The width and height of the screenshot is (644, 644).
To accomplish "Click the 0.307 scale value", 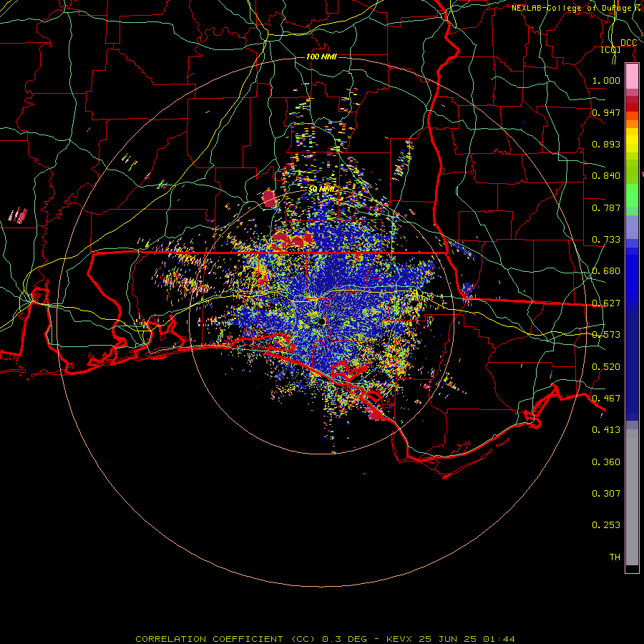I will (606, 494).
